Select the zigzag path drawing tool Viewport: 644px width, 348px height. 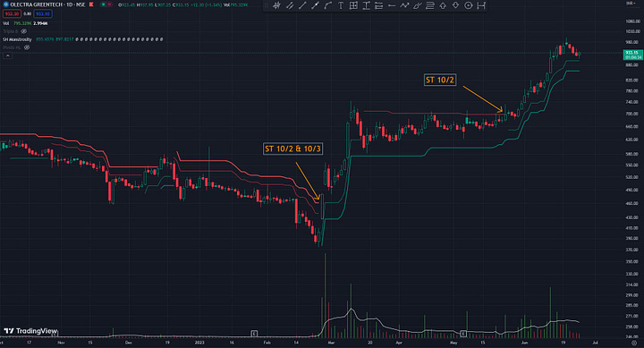[404, 5]
